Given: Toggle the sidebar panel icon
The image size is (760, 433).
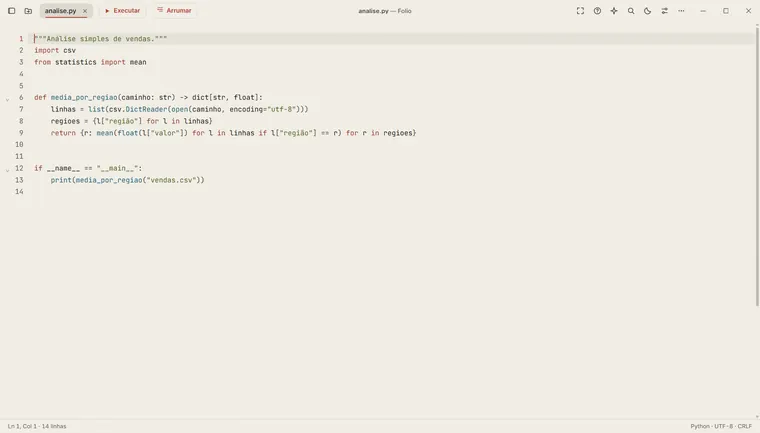Looking at the screenshot, I should [12, 11].
